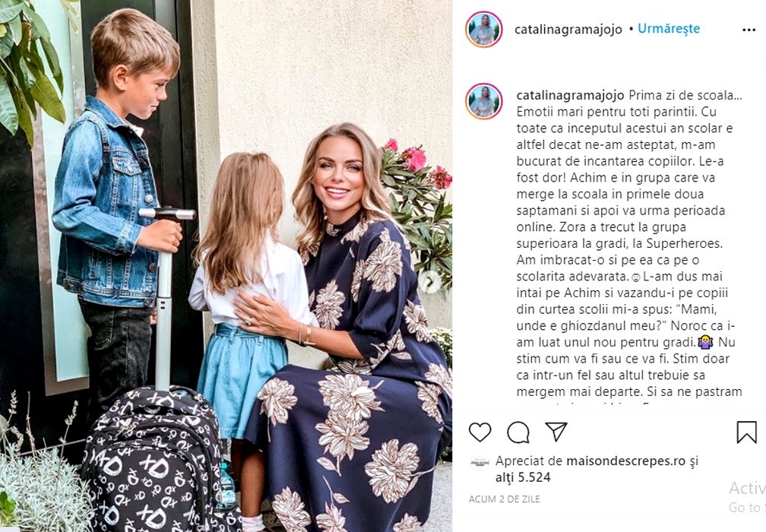Share the post with the paper plane icon
This screenshot has height=532, width=766.
(556, 432)
